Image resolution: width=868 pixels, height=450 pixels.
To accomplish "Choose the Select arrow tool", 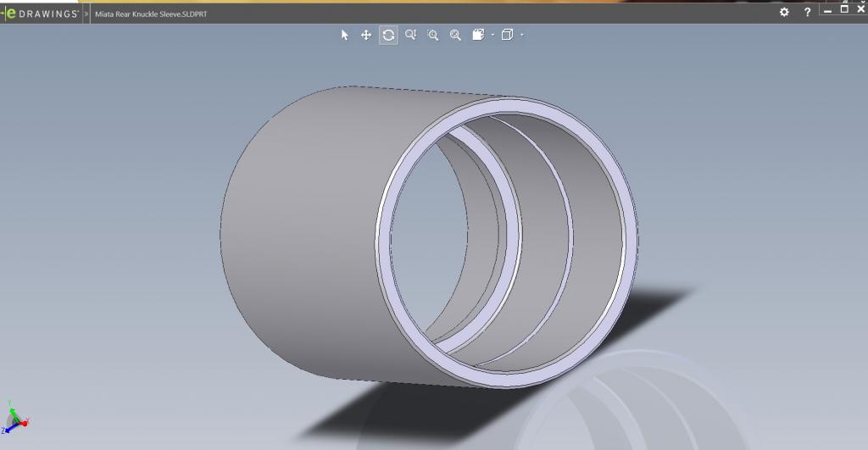I will pyautogui.click(x=344, y=36).
